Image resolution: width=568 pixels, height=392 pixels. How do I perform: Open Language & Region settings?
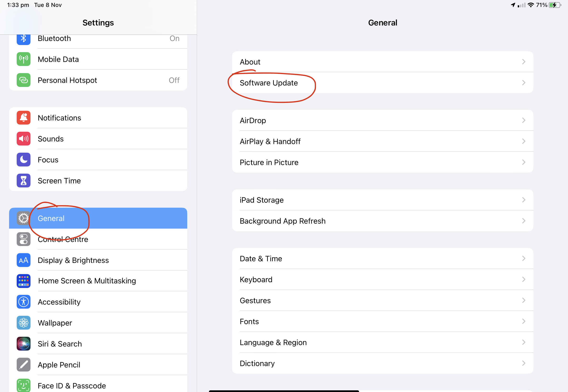pos(382,342)
